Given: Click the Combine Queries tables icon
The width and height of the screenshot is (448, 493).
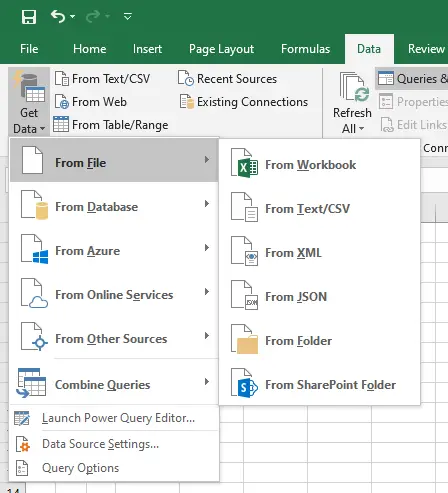Looking at the screenshot, I should click(31, 383).
